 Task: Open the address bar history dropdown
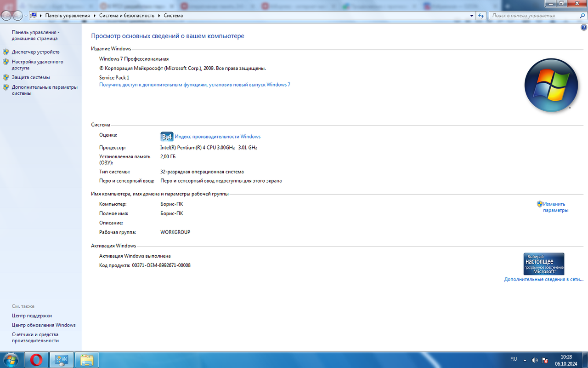coord(472,16)
